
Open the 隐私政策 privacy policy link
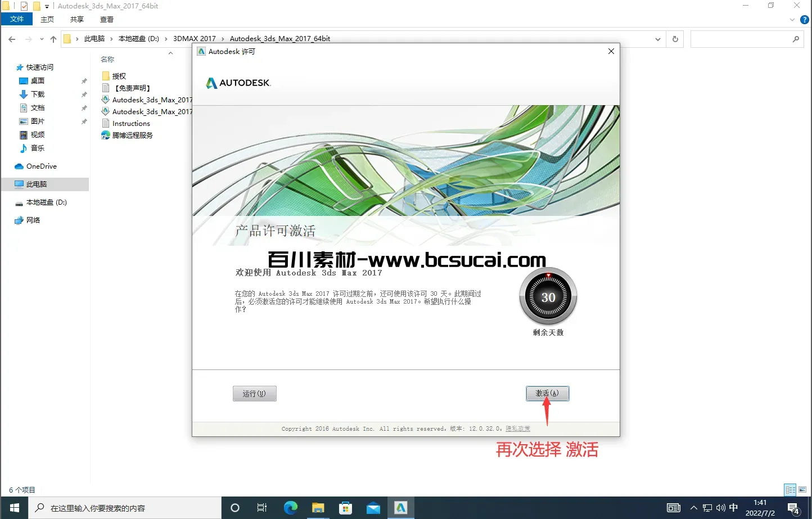tap(518, 428)
